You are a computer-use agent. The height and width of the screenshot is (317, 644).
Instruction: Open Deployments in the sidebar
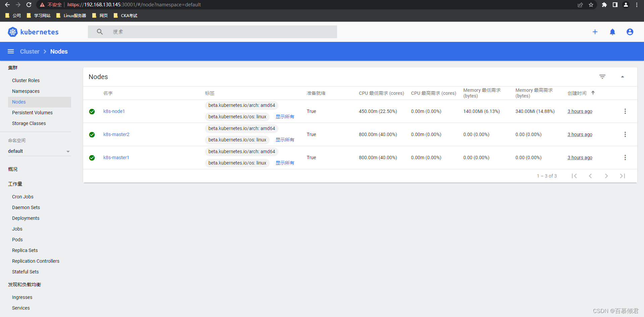25,218
